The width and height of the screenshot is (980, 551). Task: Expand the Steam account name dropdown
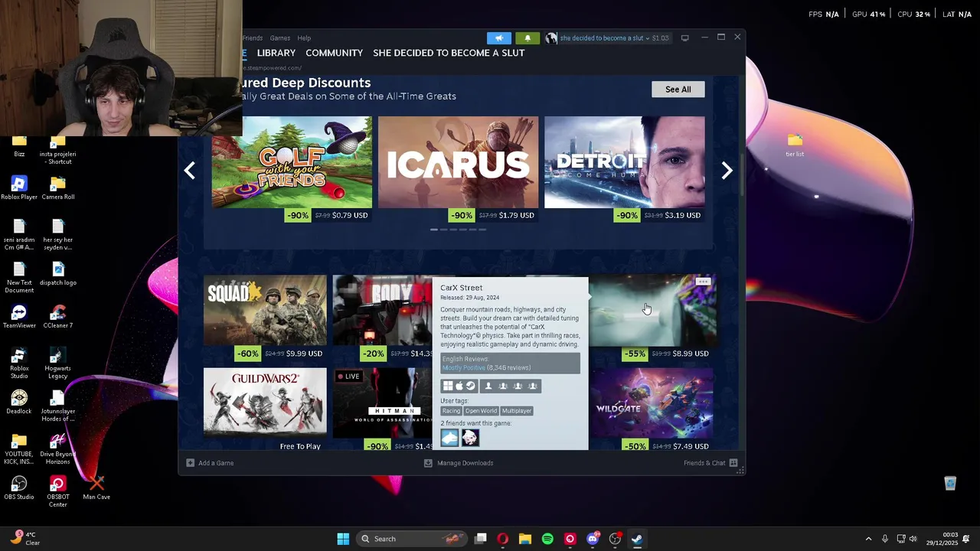tap(605, 38)
